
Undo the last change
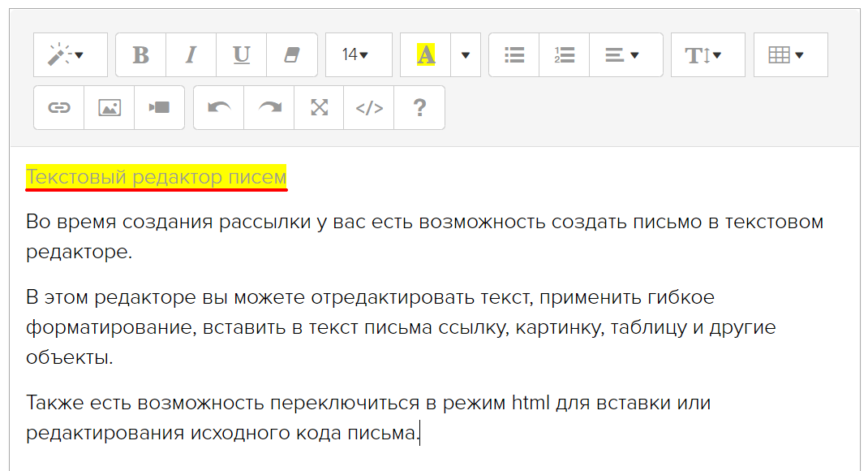tap(219, 107)
